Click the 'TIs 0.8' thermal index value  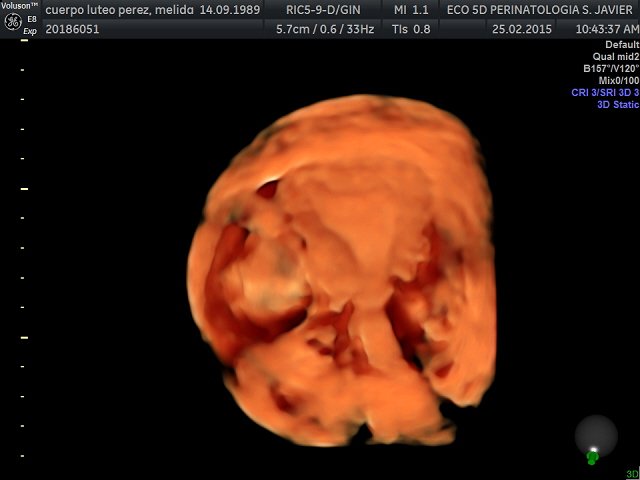[411, 29]
